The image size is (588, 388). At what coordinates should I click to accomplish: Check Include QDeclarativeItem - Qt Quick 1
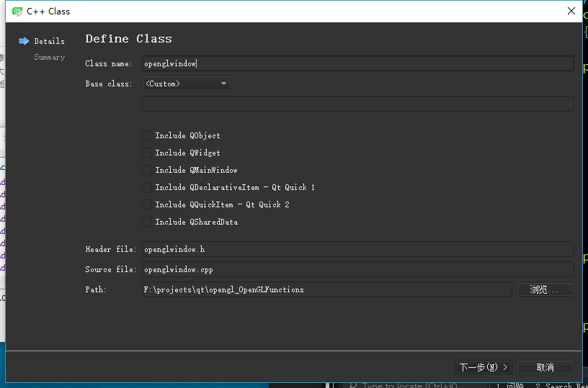pyautogui.click(x=147, y=187)
